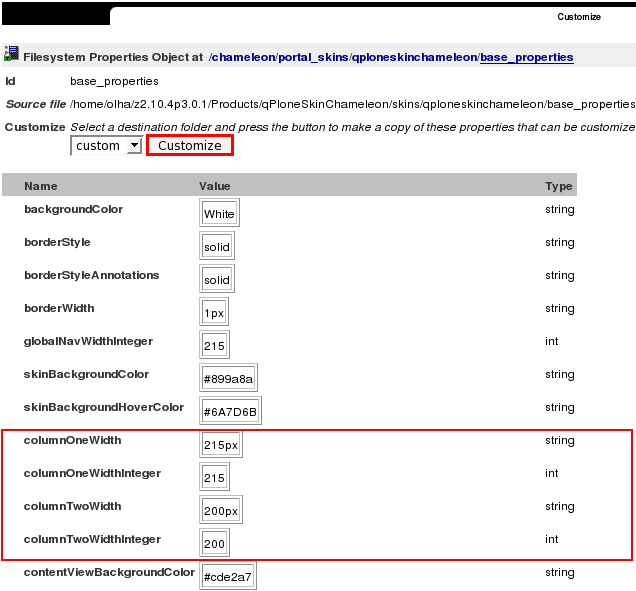Open the Customize tab
The height and width of the screenshot is (591, 636).
[x=579, y=17]
